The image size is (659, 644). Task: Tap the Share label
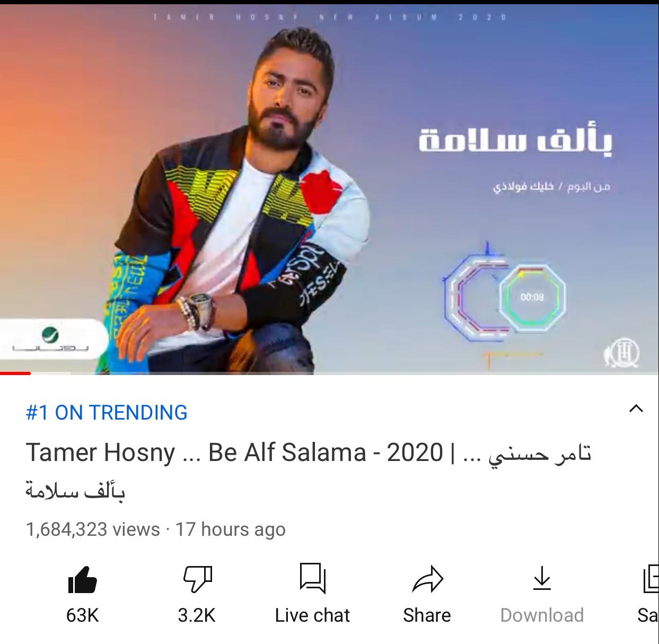point(427,615)
